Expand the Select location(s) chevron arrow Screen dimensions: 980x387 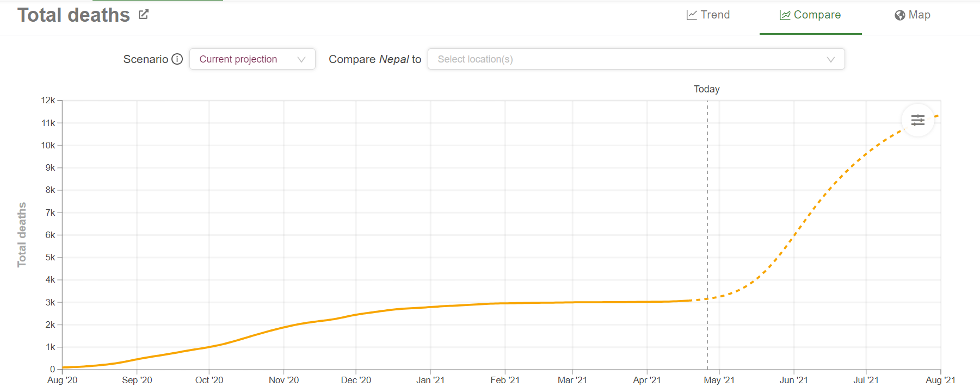(830, 60)
